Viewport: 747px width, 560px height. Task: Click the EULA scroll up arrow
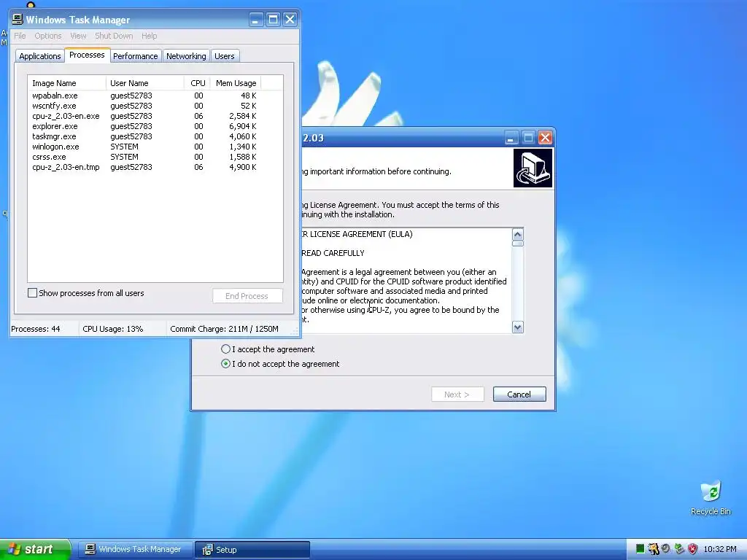click(518, 234)
